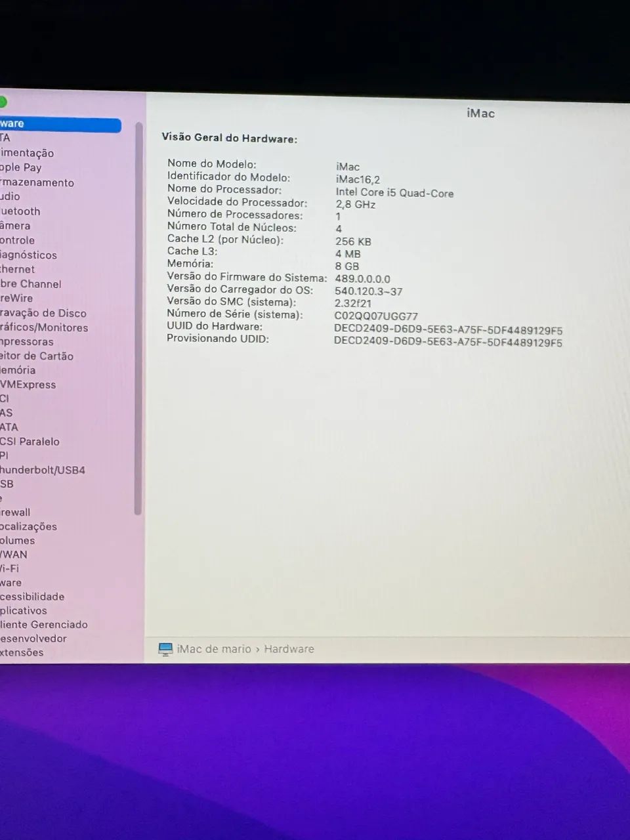Viewport: 630px width, 840px height.
Task: Click the green zoom window button
Action: click(2, 102)
